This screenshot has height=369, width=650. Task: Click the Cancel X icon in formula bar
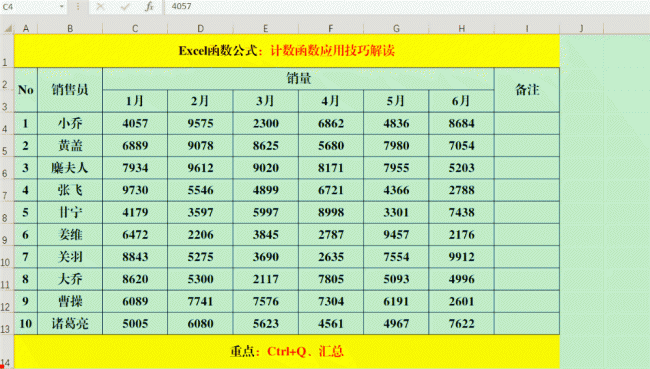tap(100, 7)
